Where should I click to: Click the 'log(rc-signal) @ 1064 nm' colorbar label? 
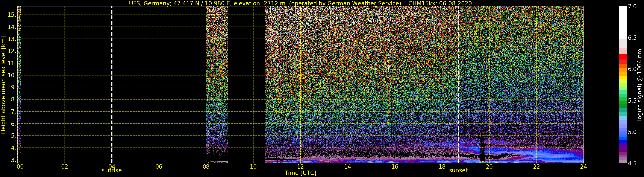639,85
